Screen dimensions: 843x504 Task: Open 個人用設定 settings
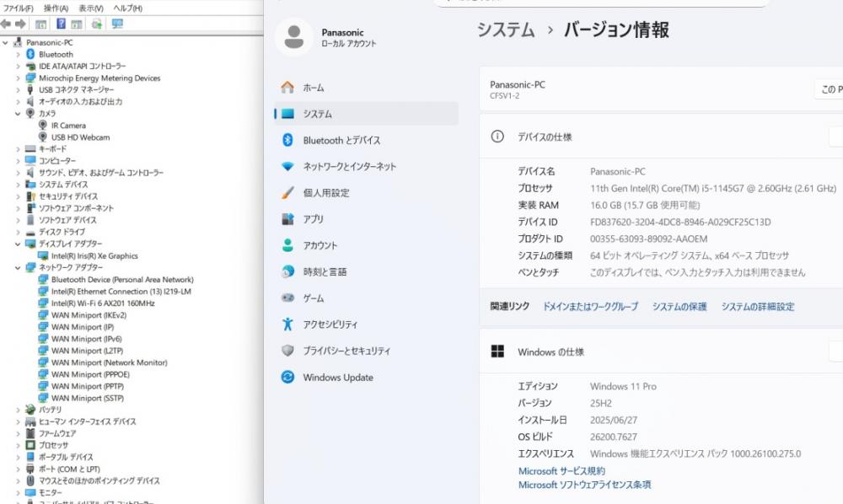coord(366,193)
